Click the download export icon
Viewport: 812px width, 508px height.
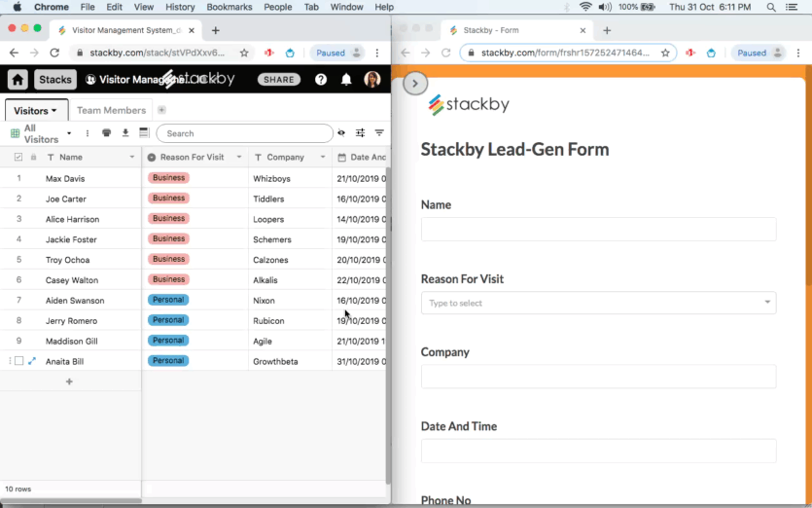[125, 133]
